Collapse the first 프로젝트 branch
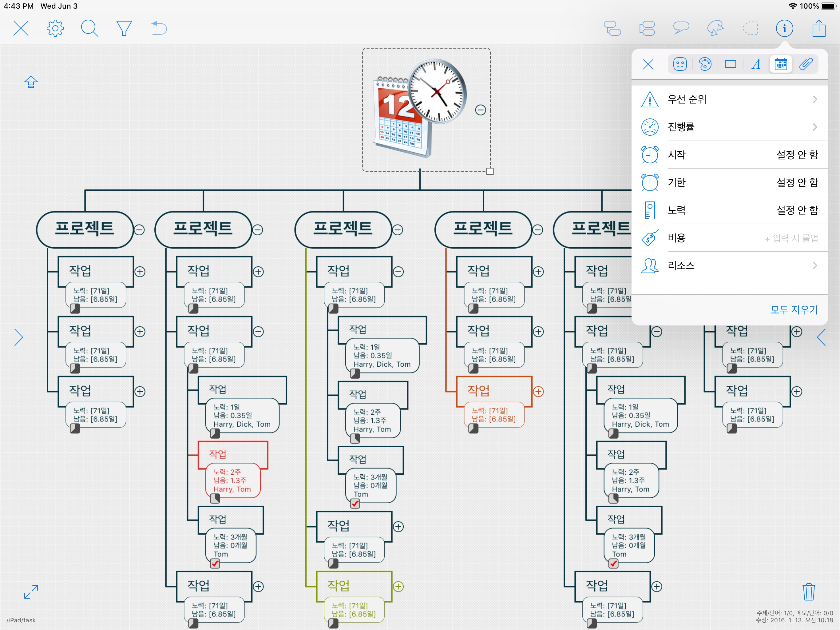Image resolution: width=840 pixels, height=630 pixels. (139, 230)
